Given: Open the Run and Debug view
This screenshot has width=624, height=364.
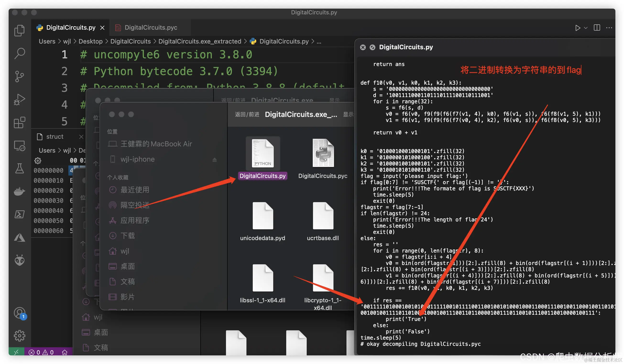Looking at the screenshot, I should (19, 99).
